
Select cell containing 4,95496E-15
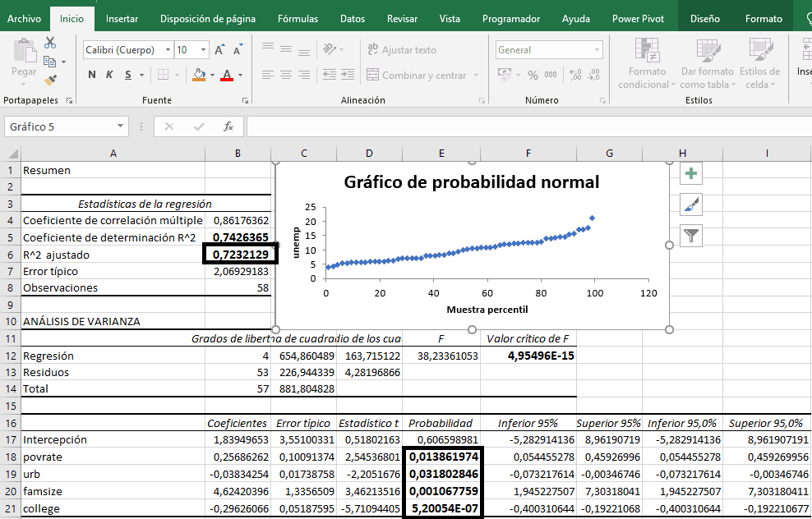pyautogui.click(x=528, y=356)
